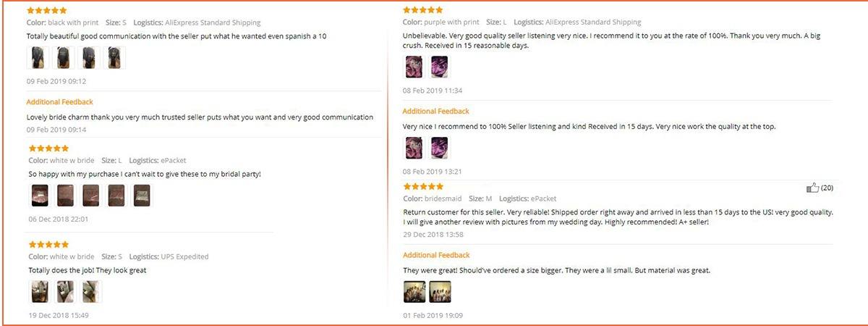Click five-star rating of black with print review

click(47, 11)
